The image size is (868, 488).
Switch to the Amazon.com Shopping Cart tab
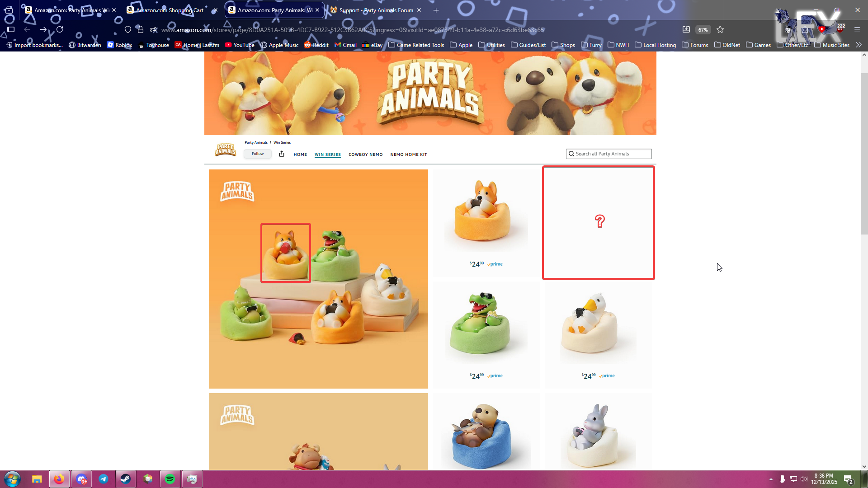tap(170, 10)
